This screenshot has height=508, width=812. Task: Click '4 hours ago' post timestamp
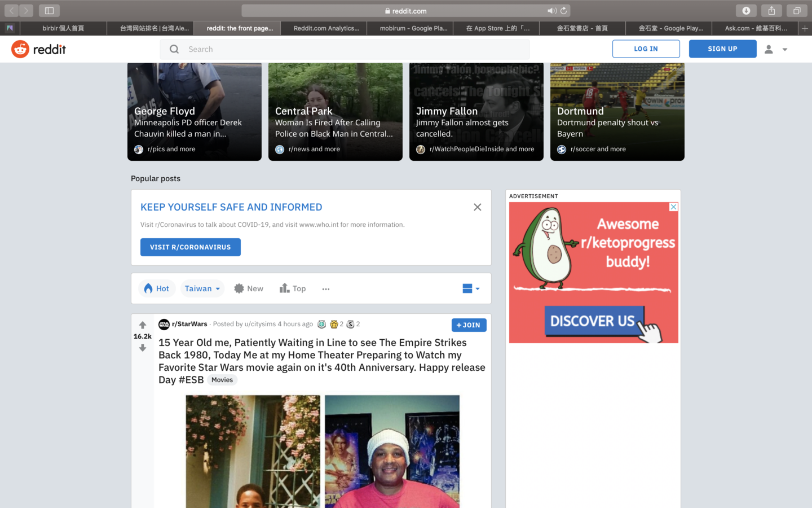295,324
